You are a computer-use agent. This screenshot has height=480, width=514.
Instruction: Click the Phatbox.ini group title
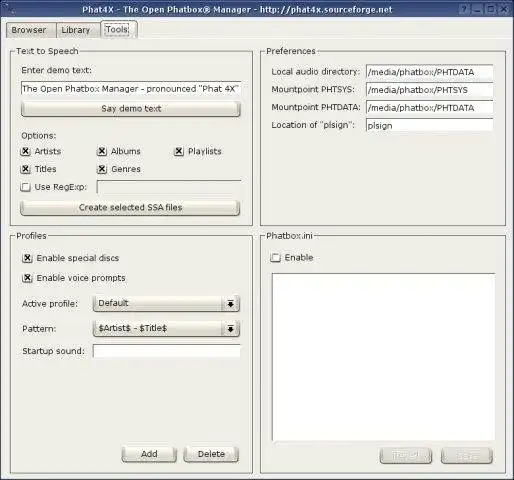click(x=289, y=236)
